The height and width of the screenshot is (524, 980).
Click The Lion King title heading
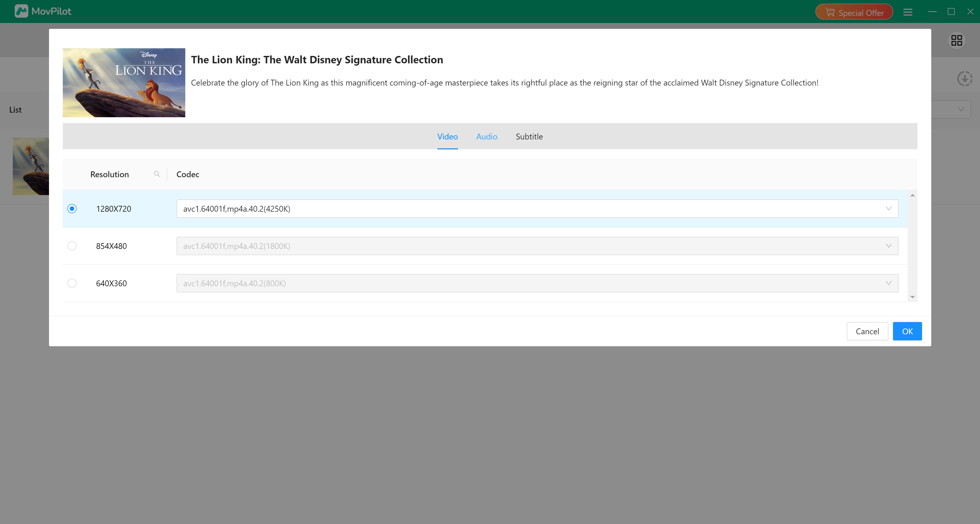[317, 60]
